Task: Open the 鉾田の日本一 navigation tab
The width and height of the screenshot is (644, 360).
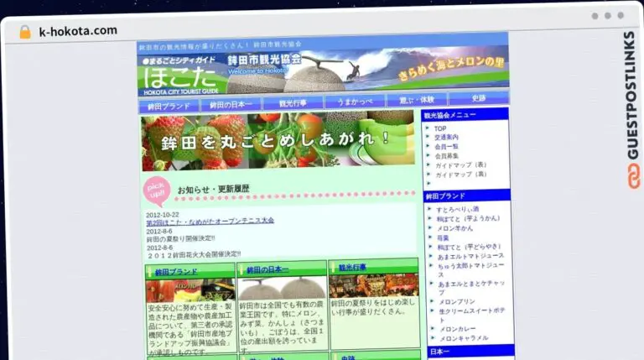Action: [231, 105]
